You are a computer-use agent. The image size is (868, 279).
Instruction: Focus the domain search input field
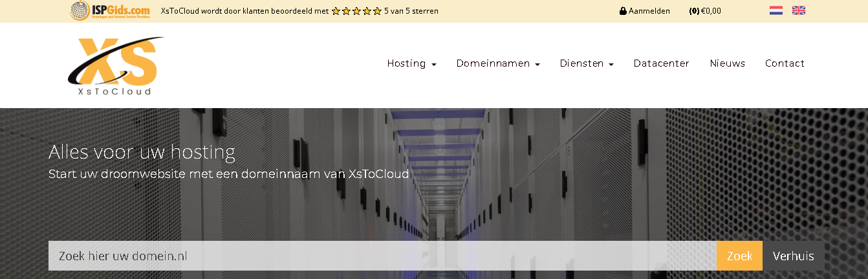pyautogui.click(x=382, y=256)
